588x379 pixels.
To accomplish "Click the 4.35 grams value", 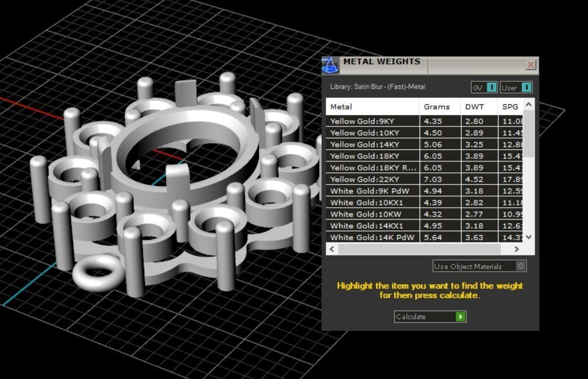I will [433, 121].
